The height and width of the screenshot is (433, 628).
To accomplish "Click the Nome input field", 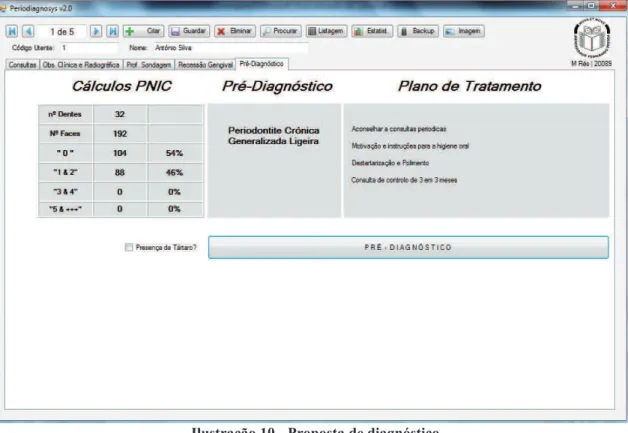I will [230, 48].
